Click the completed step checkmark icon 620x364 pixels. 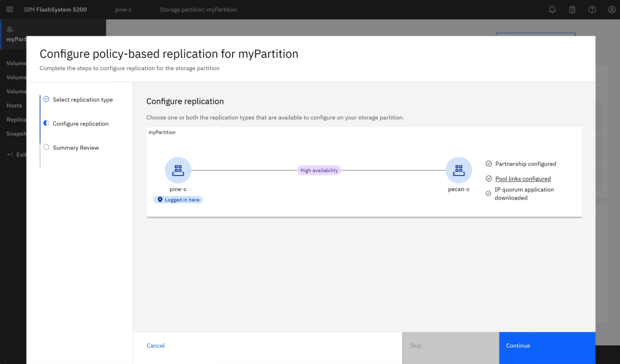pyautogui.click(x=47, y=99)
